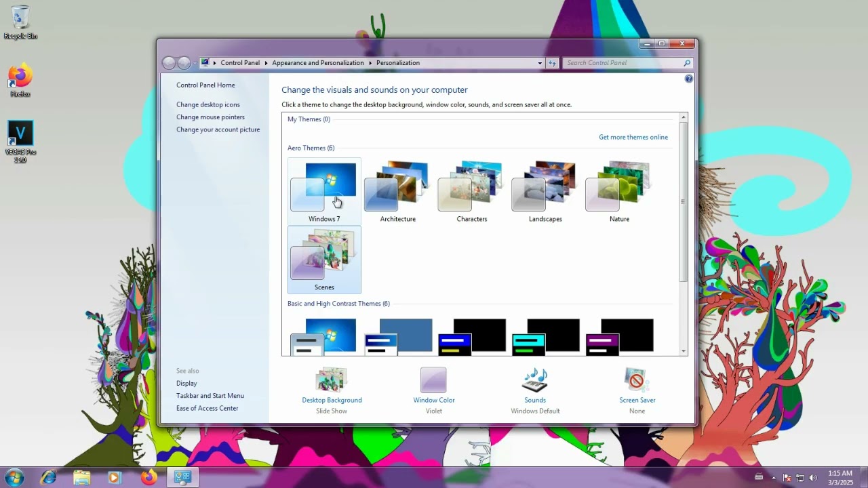Show hidden tray icons arrow
868x488 pixels.
coord(774,477)
